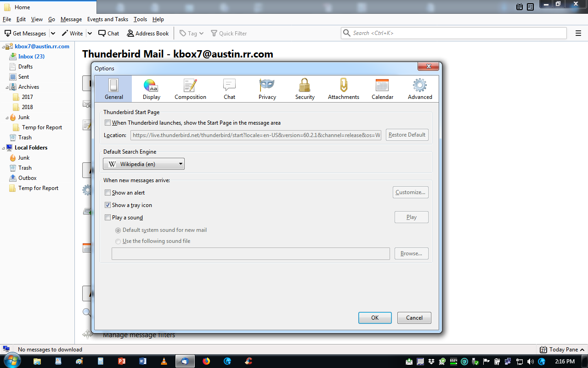The image size is (588, 368).
Task: Click the Start Page Location field
Action: click(256, 135)
